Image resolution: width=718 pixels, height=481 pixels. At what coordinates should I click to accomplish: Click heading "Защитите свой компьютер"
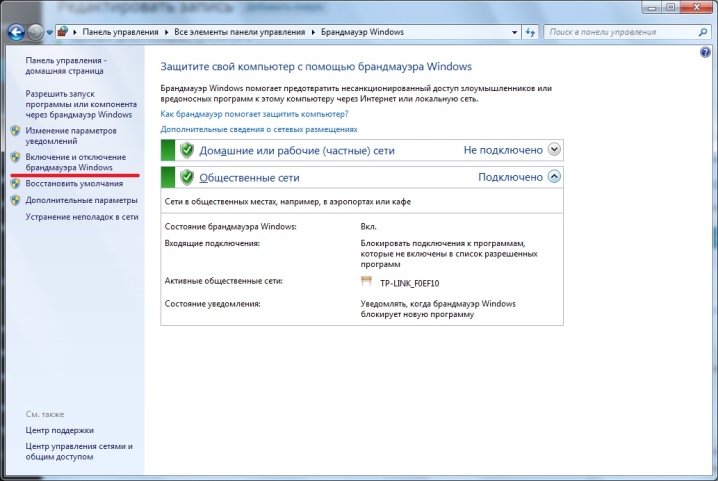coord(316,66)
